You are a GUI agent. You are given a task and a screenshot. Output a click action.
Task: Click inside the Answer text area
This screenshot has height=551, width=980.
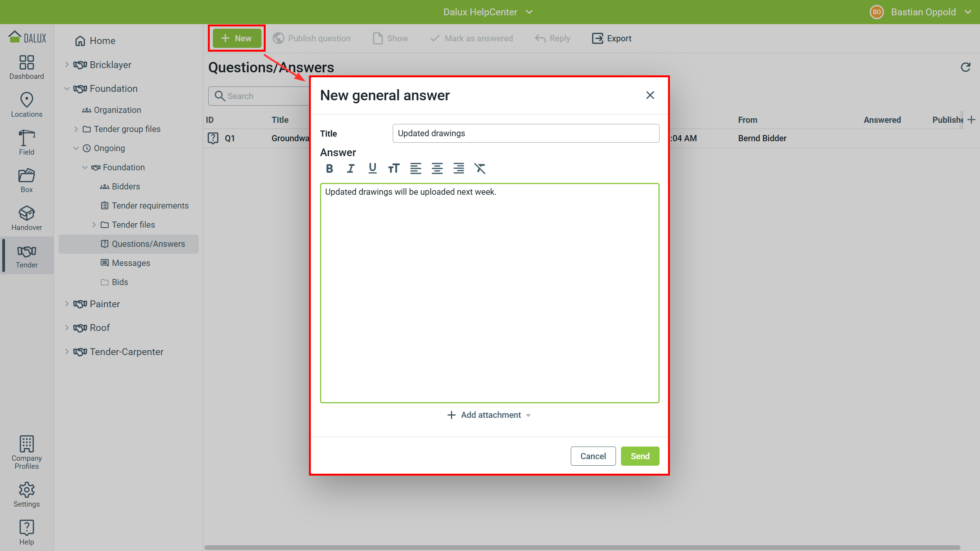pos(490,293)
